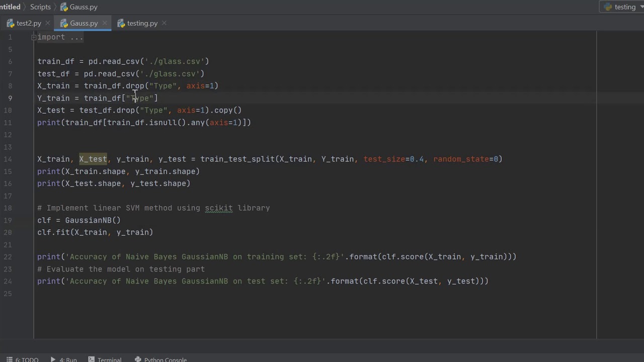Screen dimensions: 644x362
Task: Click the highlighted X_test variable on line 14
Action: click(x=93, y=159)
